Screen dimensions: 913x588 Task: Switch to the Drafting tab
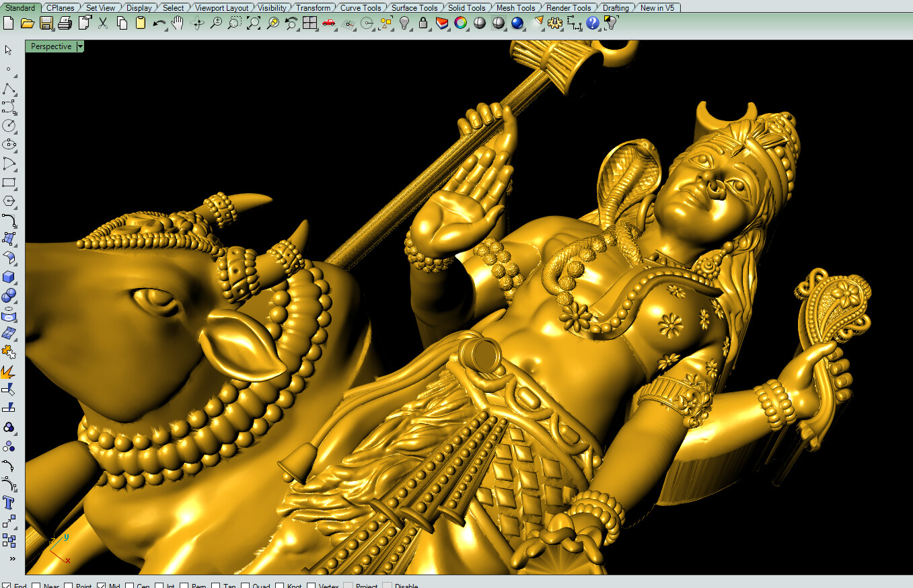click(616, 8)
